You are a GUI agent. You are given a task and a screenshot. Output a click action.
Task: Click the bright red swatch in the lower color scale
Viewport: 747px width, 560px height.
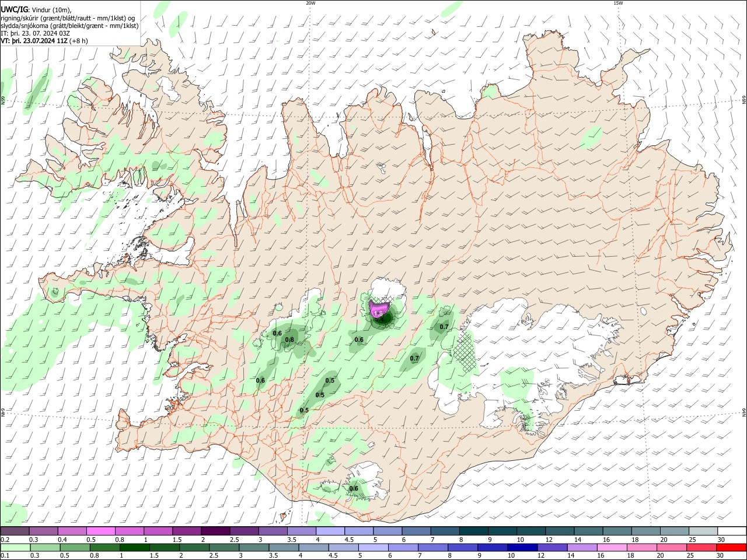(x=732, y=547)
